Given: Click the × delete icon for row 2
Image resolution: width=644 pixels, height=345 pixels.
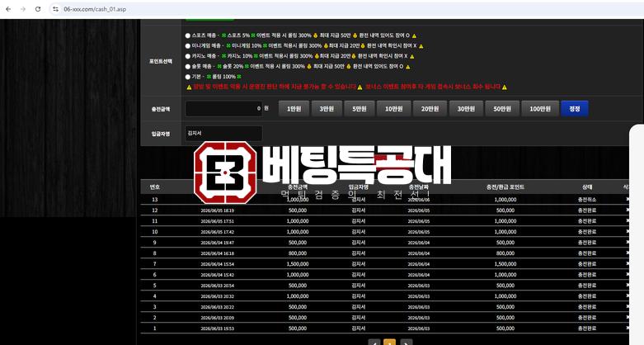Looking at the screenshot, I should pos(628,317).
